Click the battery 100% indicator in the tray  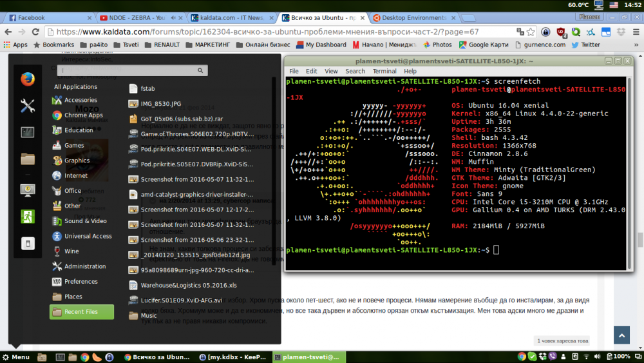pyautogui.click(x=618, y=357)
